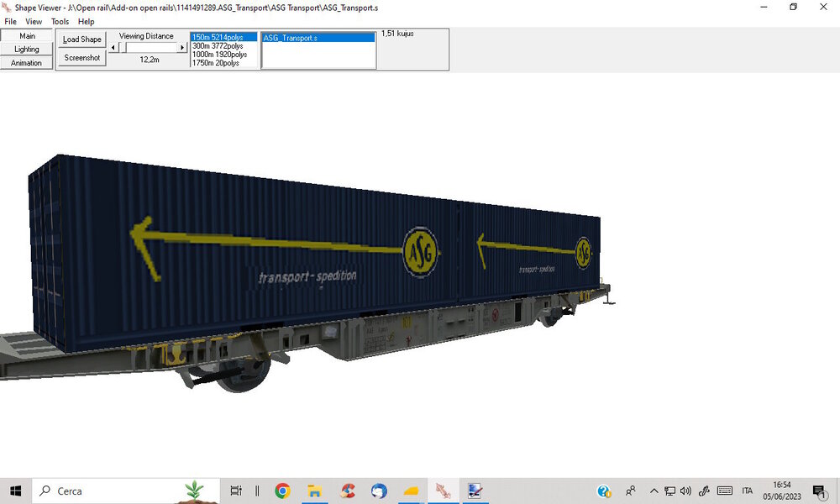Open the File menu
The width and height of the screenshot is (840, 504).
tap(11, 22)
